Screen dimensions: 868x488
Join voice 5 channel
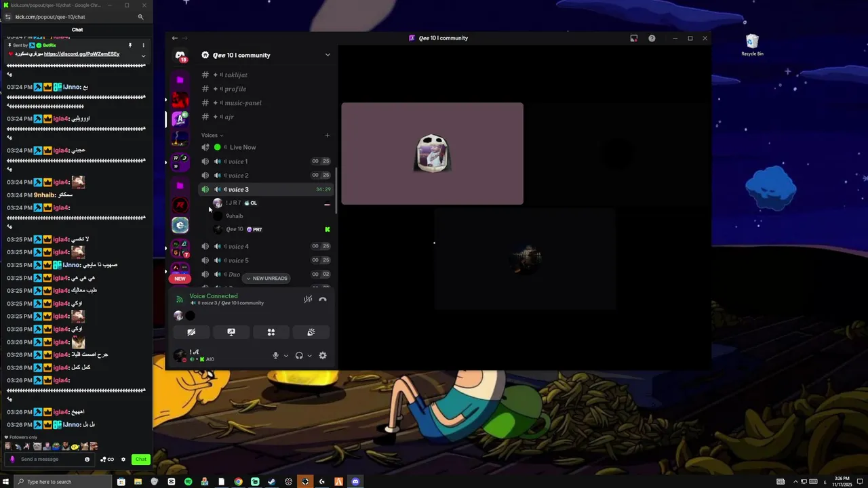(x=266, y=260)
